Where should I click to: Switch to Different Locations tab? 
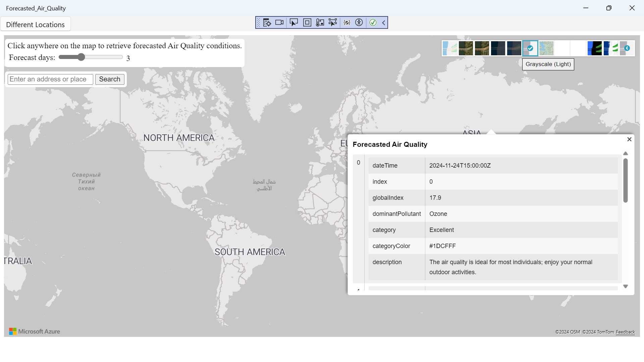click(35, 24)
